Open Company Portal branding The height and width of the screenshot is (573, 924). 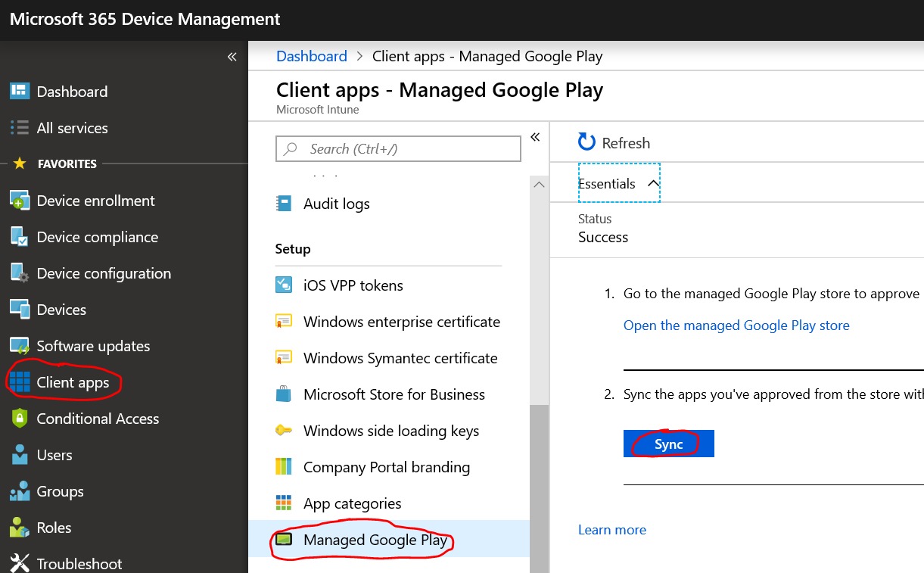[x=388, y=466]
